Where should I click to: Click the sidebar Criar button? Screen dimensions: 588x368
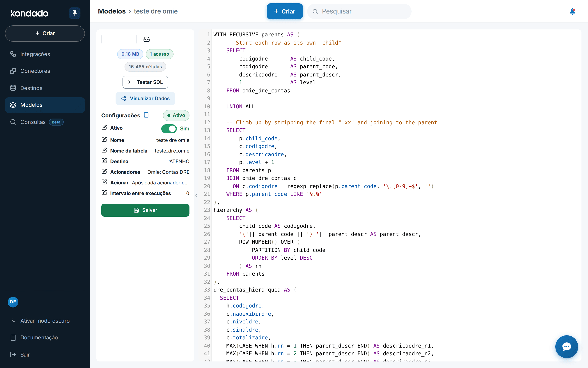tap(45, 33)
